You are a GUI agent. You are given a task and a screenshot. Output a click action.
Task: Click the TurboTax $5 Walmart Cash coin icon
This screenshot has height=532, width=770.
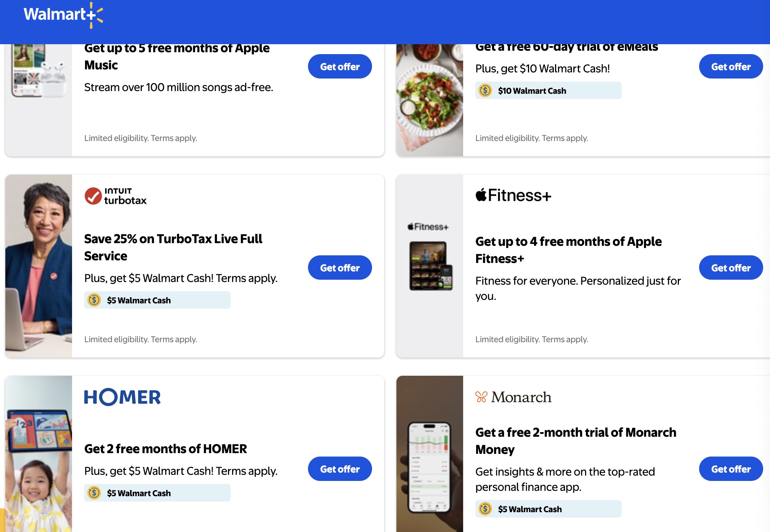coord(94,300)
